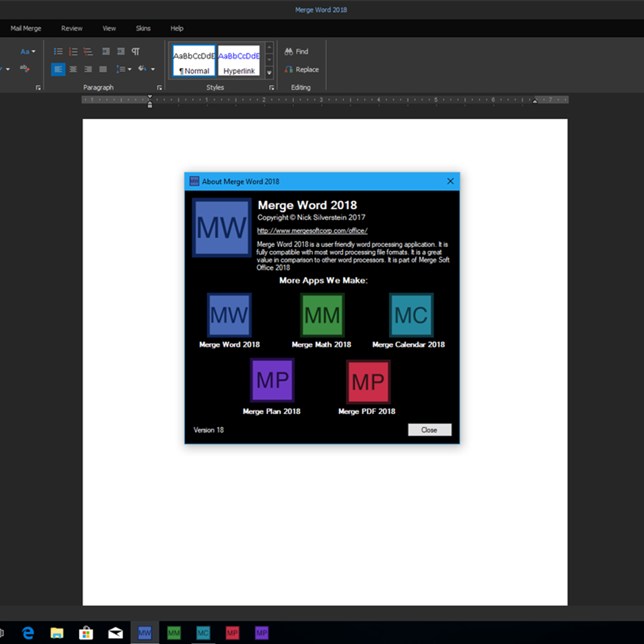
Task: Open the Skins ribbon tab
Action: pos(143,28)
